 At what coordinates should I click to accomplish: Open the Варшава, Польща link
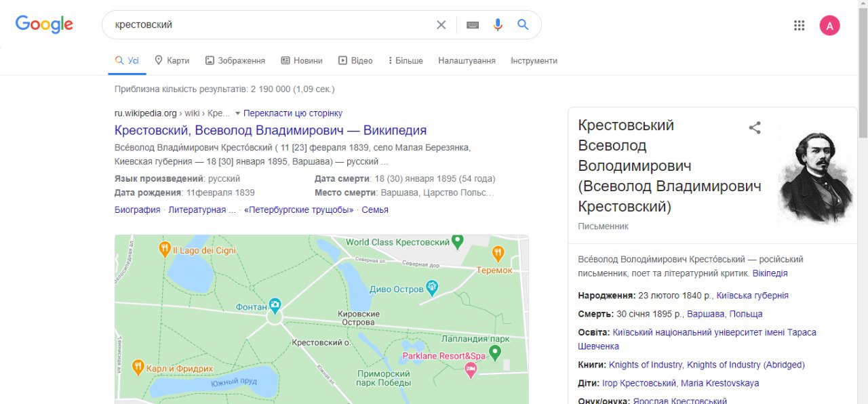pos(724,314)
